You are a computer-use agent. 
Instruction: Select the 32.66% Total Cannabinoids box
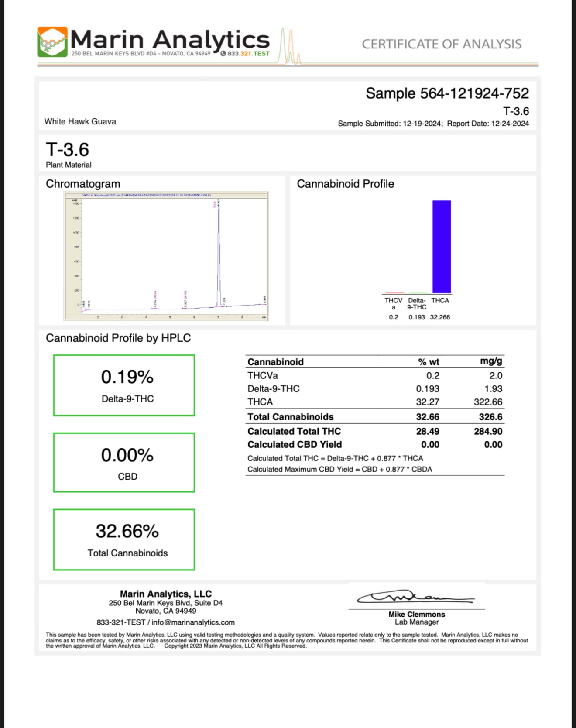(124, 539)
